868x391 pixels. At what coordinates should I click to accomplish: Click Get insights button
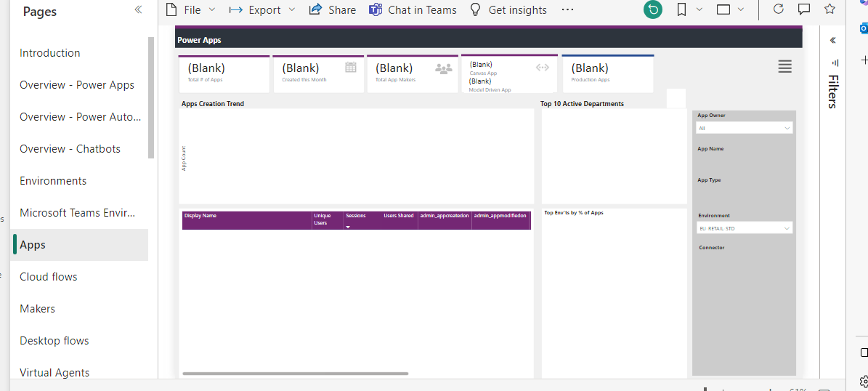tap(508, 10)
